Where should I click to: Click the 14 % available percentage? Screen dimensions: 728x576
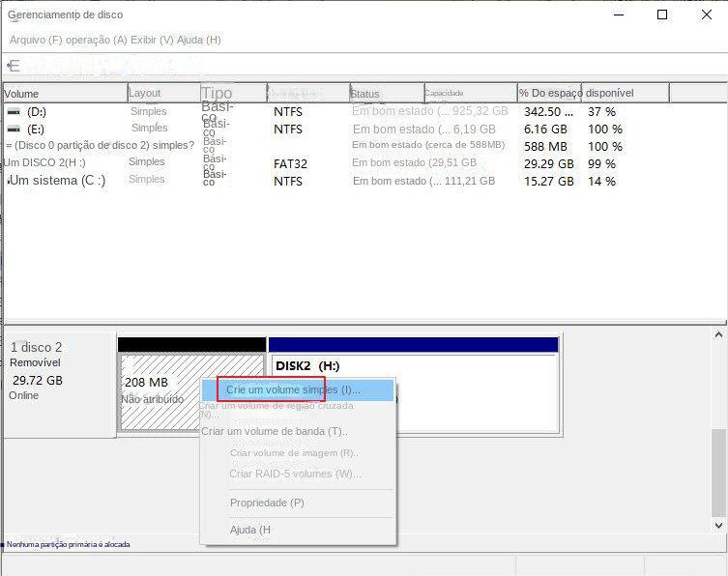pos(601,182)
